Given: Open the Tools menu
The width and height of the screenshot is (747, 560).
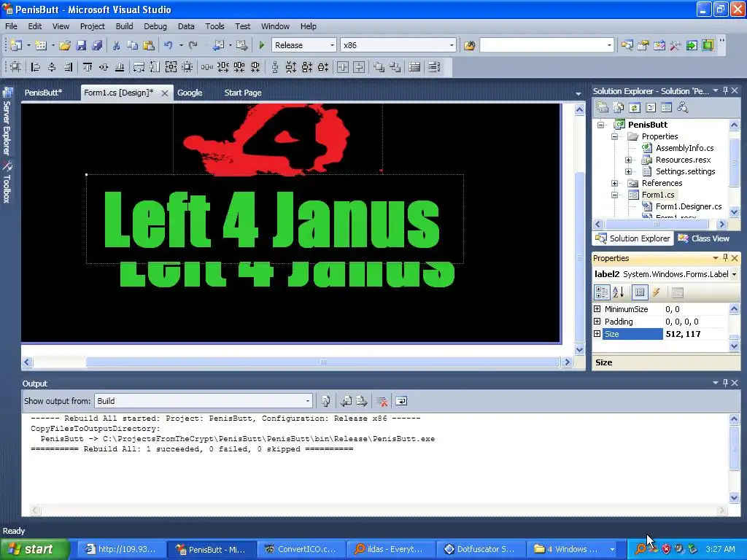Looking at the screenshot, I should point(214,26).
